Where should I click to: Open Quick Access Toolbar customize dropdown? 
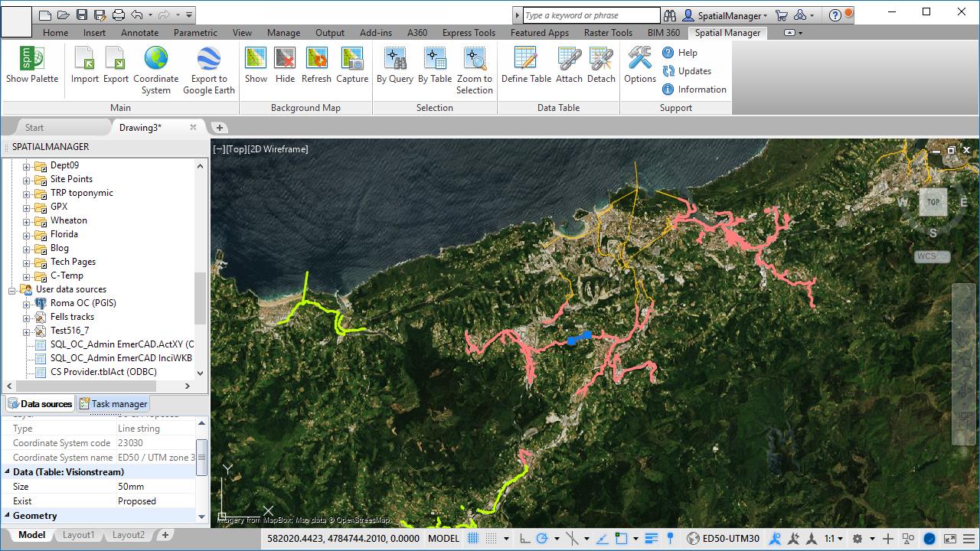(x=189, y=15)
